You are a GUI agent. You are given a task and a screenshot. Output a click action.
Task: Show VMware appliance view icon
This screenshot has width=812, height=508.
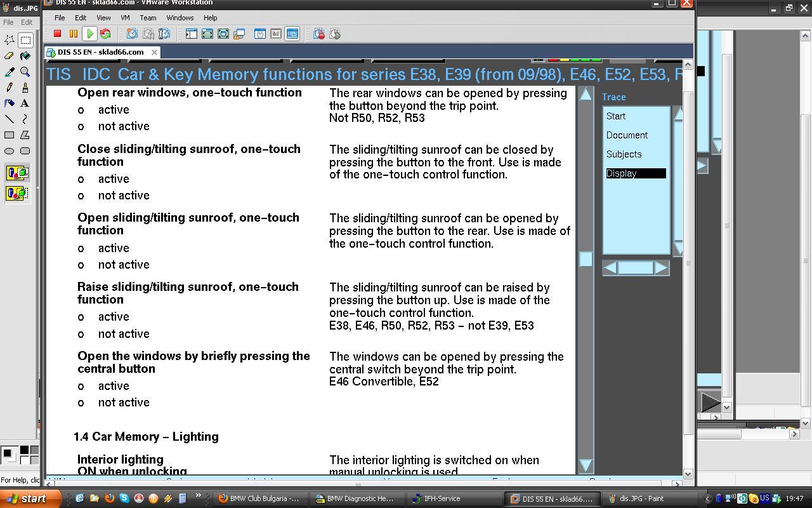276,34
